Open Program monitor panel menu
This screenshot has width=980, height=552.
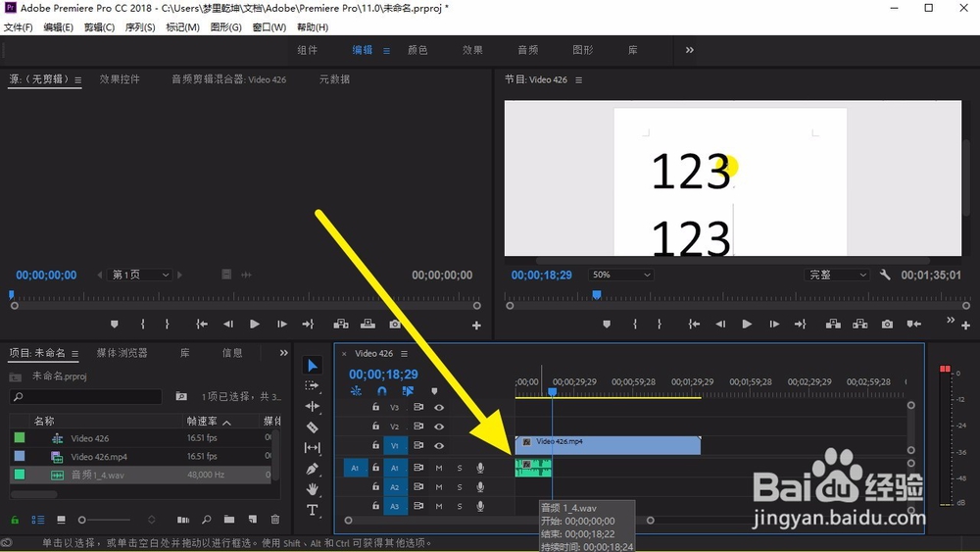point(579,80)
